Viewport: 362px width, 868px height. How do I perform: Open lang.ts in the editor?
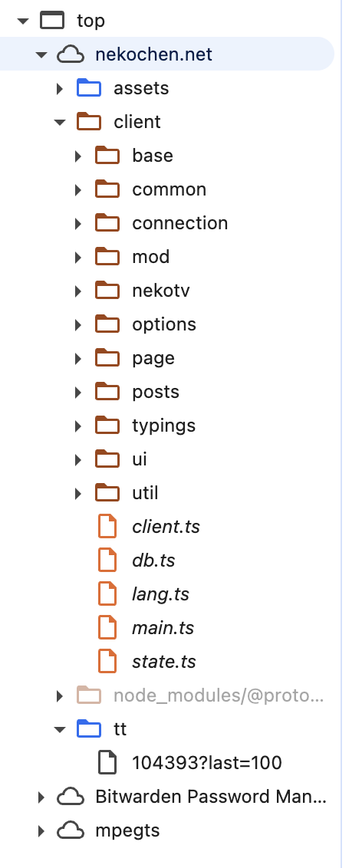click(160, 594)
